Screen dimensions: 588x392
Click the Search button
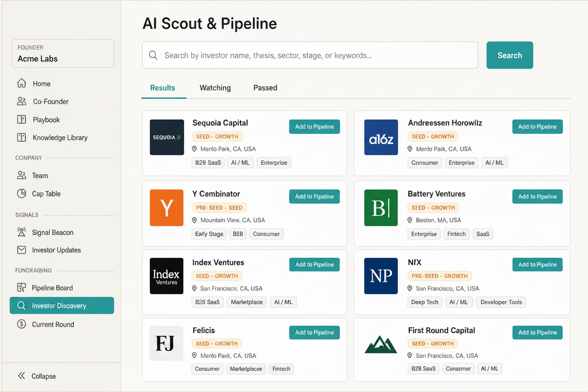(510, 55)
